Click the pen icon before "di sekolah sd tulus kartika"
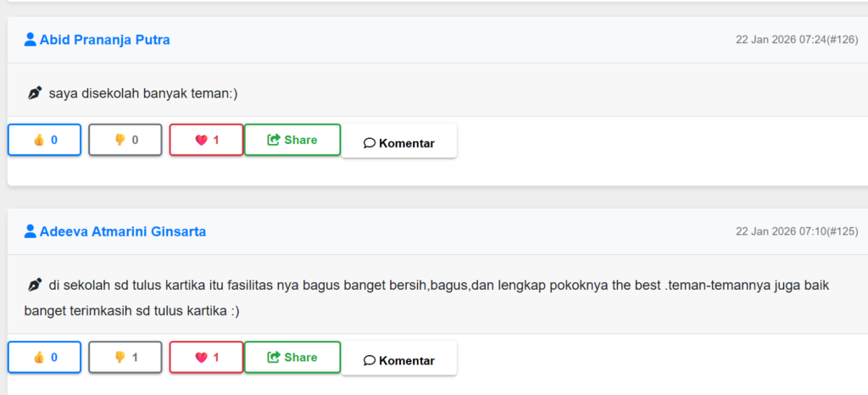 pyautogui.click(x=35, y=285)
